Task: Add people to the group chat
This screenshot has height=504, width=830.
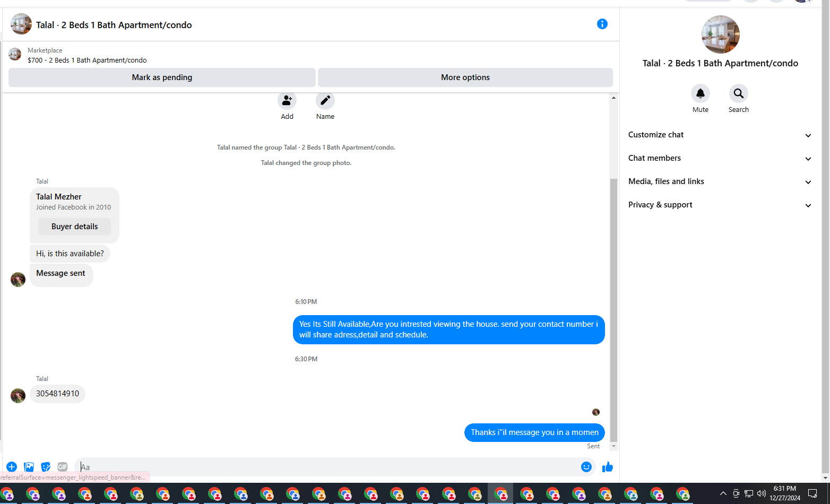Action: tap(287, 100)
